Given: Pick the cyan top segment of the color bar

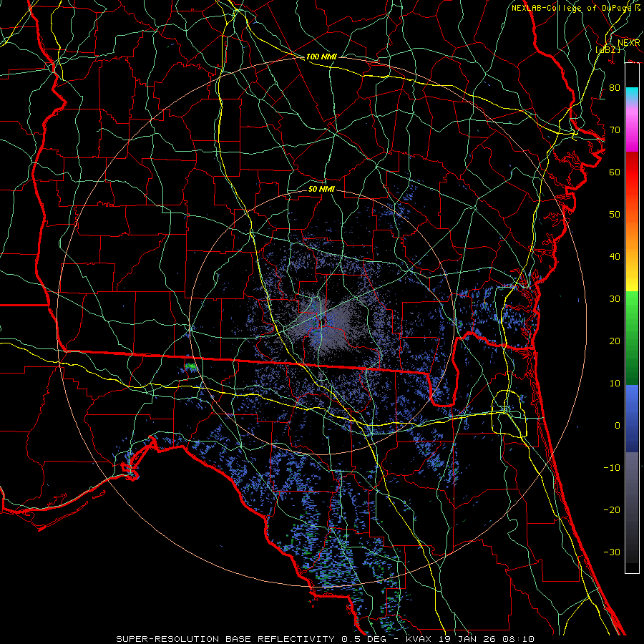Looking at the screenshot, I should (x=632, y=94).
